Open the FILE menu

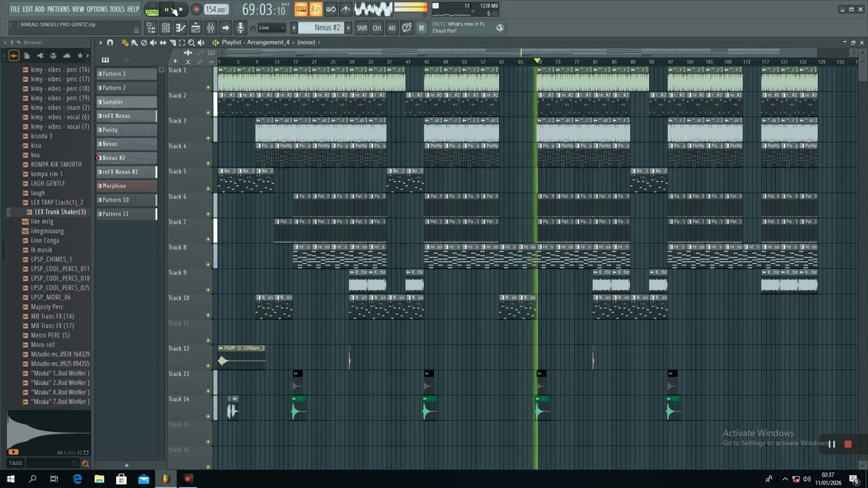pyautogui.click(x=15, y=9)
